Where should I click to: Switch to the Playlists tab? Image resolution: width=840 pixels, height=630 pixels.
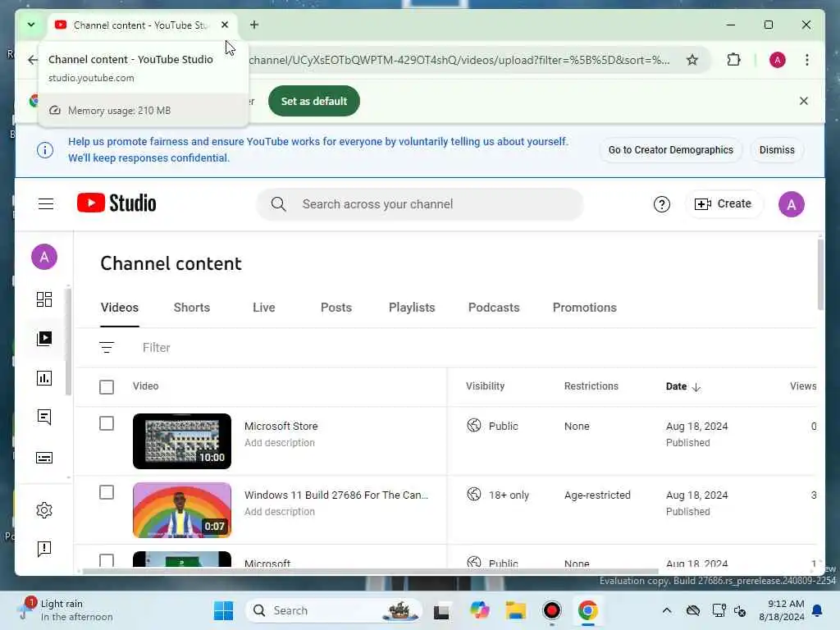[x=412, y=308]
